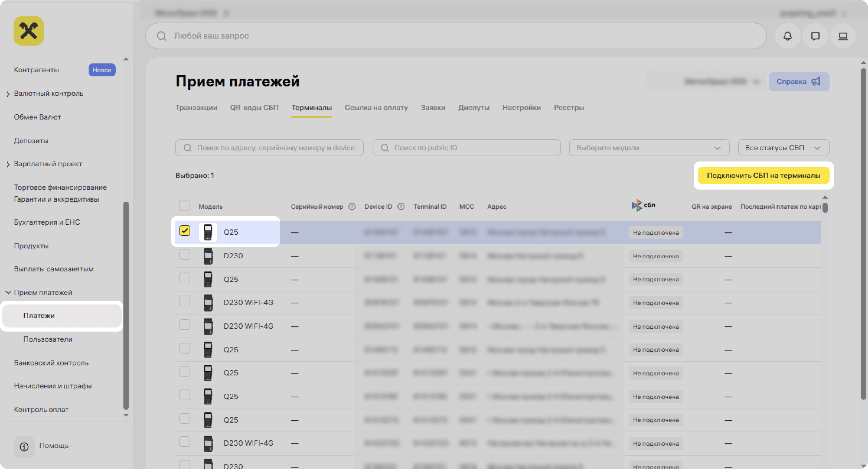Click 'Подключить СБП на терминалы' button
The width and height of the screenshot is (868, 469).
pos(763,175)
